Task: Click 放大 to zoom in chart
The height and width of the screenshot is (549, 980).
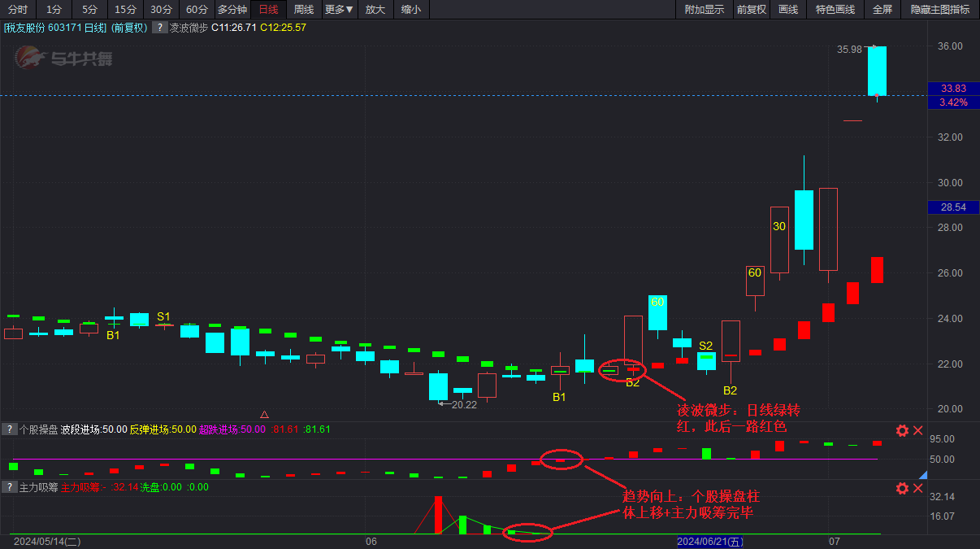Action: 375,10
